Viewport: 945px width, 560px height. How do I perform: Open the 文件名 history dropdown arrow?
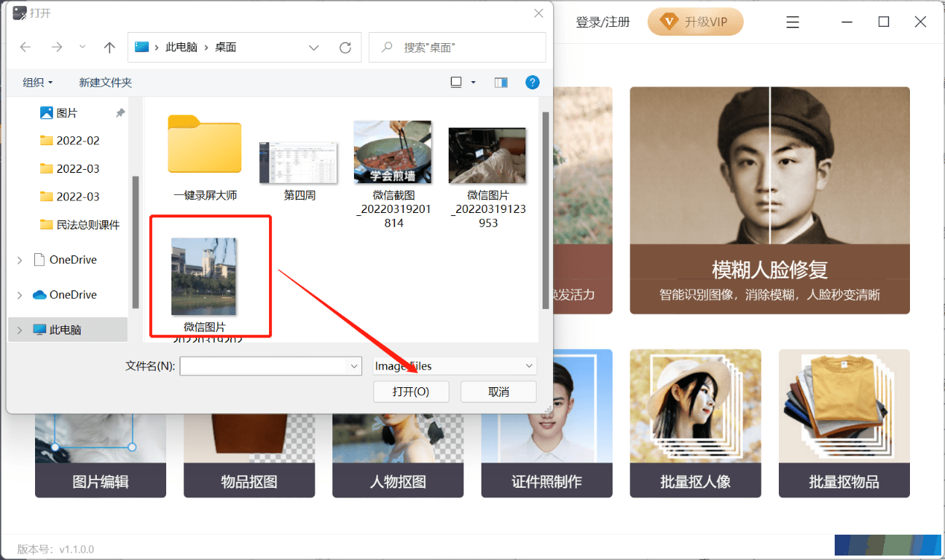355,366
